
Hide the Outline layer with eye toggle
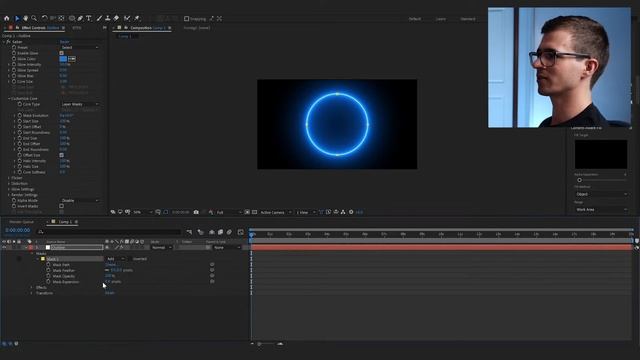[x=4, y=247]
